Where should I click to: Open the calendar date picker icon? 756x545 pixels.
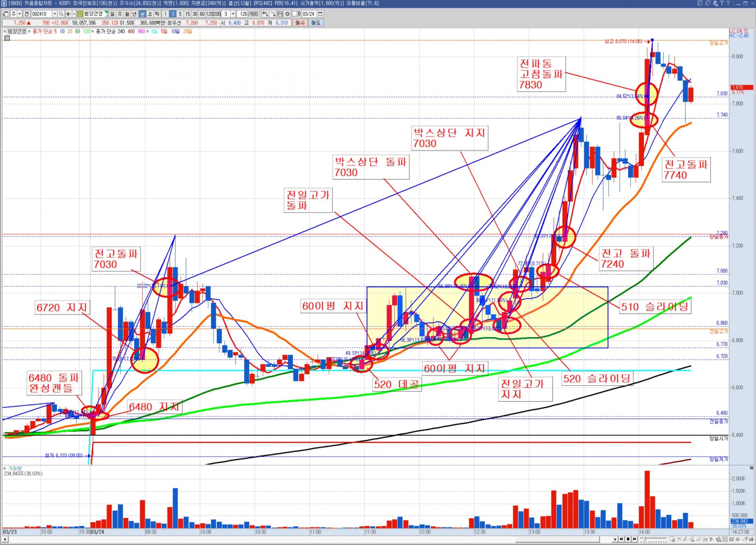[x=320, y=14]
